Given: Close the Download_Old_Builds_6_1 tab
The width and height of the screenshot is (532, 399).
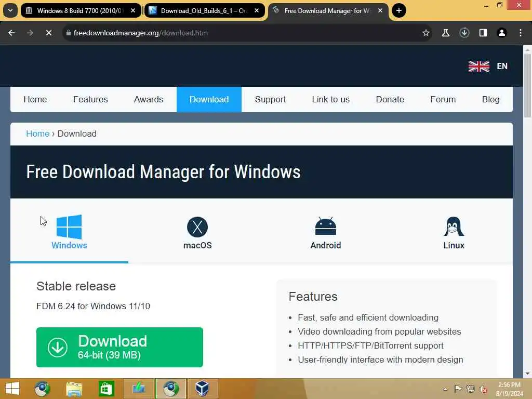Looking at the screenshot, I should tap(257, 10).
